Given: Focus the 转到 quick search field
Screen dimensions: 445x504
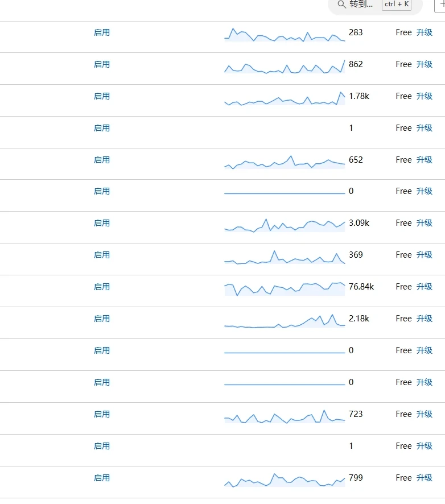Looking at the screenshot, I should [361, 5].
